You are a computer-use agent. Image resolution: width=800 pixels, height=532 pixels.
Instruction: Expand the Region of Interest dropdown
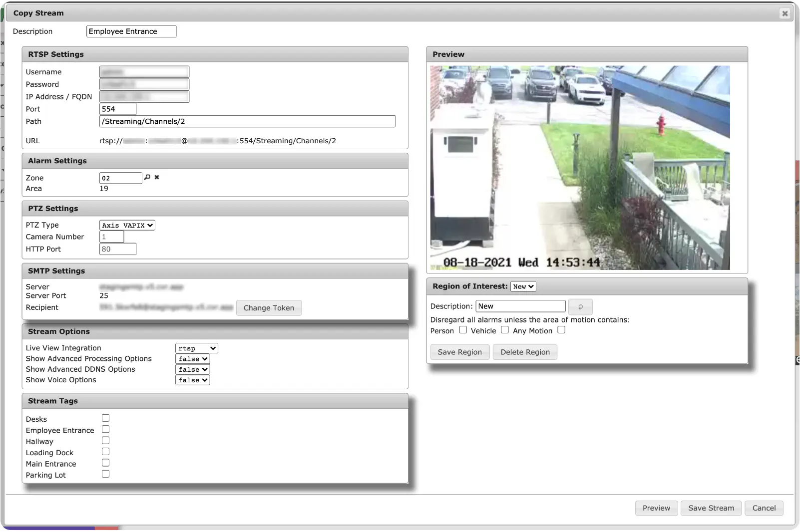coord(523,286)
